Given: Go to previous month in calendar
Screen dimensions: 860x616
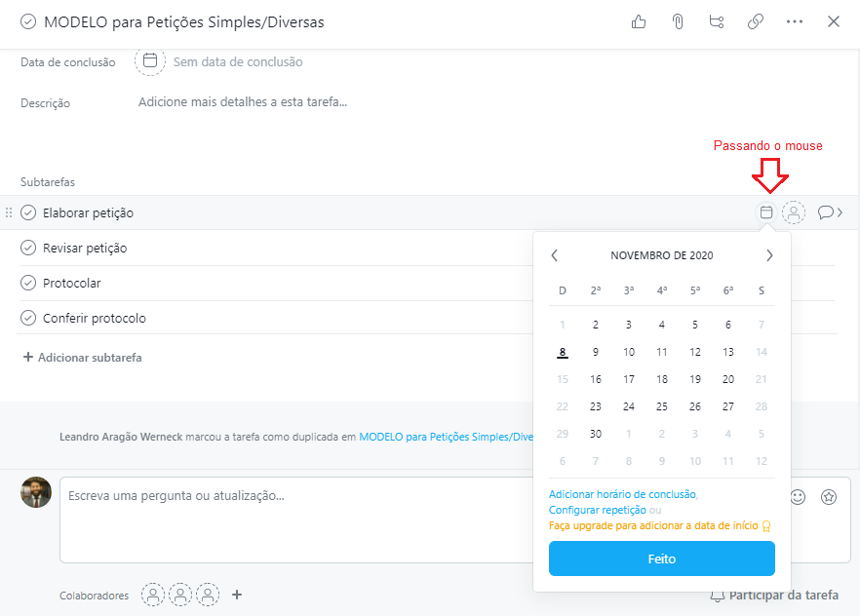Looking at the screenshot, I should click(555, 255).
